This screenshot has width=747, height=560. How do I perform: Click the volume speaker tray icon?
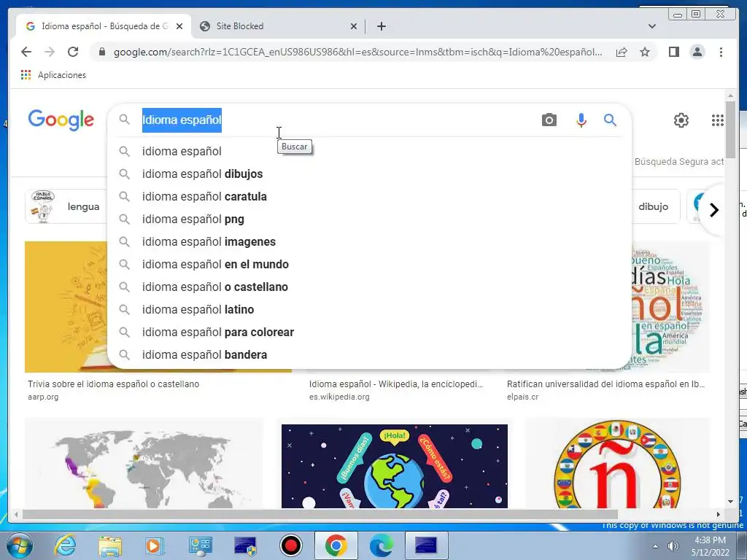point(673,546)
